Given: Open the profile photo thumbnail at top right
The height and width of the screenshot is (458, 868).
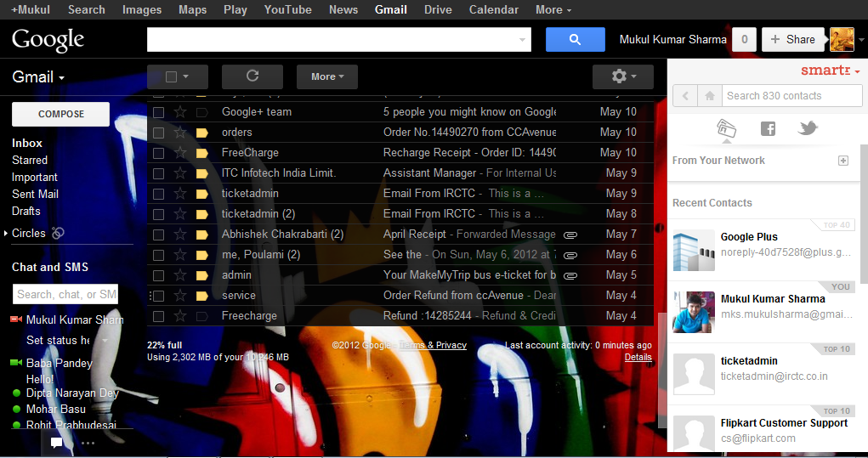Looking at the screenshot, I should click(x=842, y=40).
